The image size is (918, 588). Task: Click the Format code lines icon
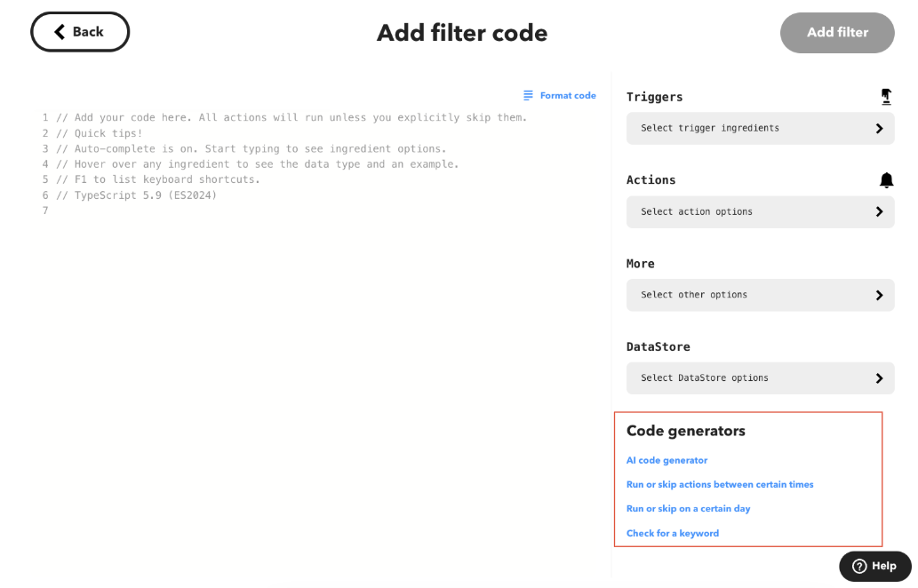[528, 95]
